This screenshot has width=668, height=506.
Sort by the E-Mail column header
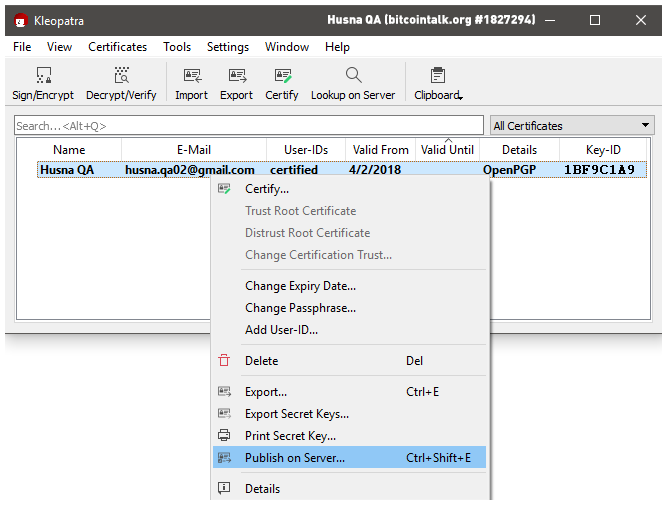[194, 150]
